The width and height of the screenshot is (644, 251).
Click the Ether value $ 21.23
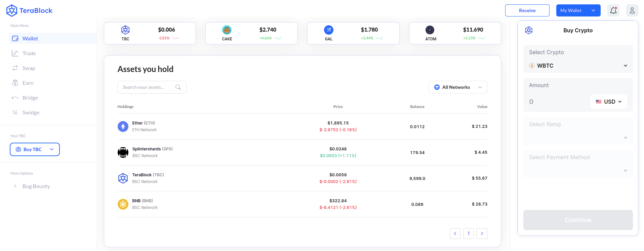click(x=480, y=127)
